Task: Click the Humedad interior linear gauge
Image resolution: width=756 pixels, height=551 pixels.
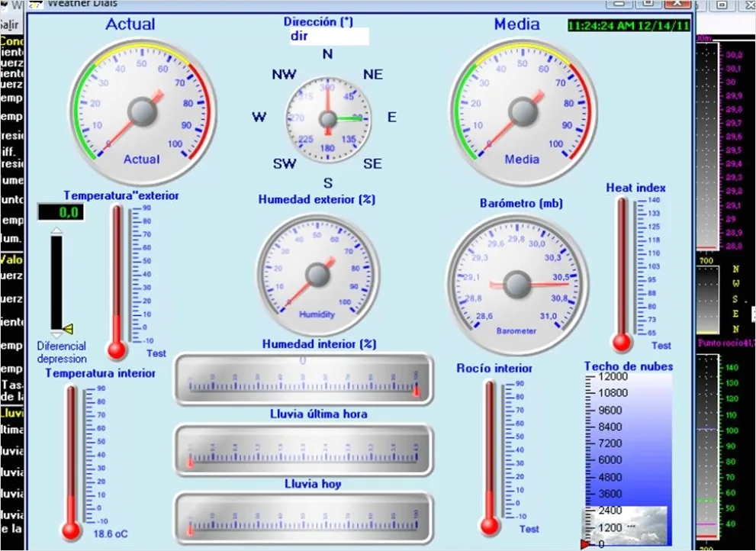Action: (x=304, y=379)
